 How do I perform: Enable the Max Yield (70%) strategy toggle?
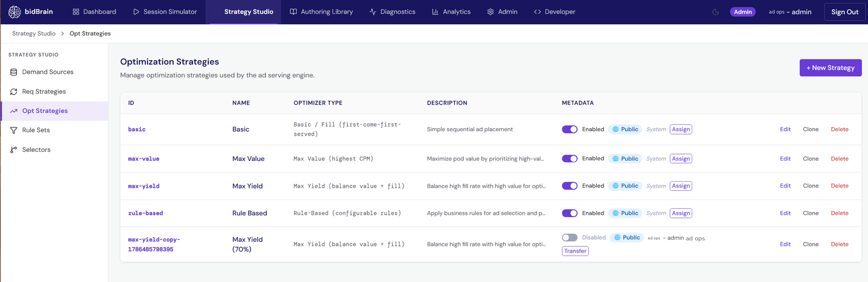coord(570,238)
